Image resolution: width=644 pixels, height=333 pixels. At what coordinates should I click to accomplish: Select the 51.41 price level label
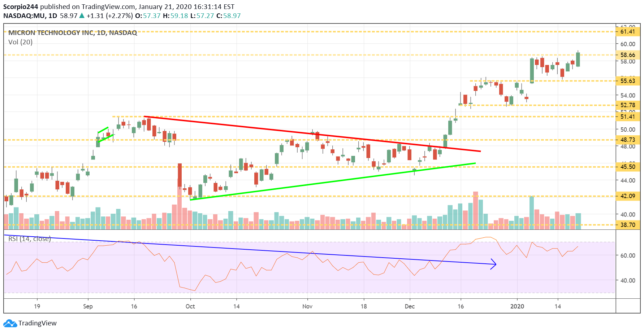627,117
